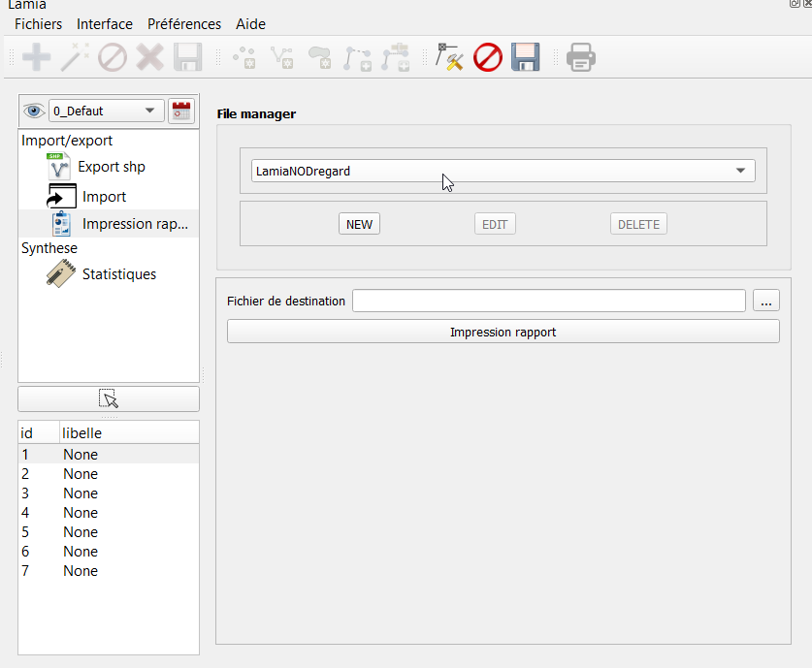Click the Impression rapport button
This screenshot has height=668, width=812.
[503, 332]
